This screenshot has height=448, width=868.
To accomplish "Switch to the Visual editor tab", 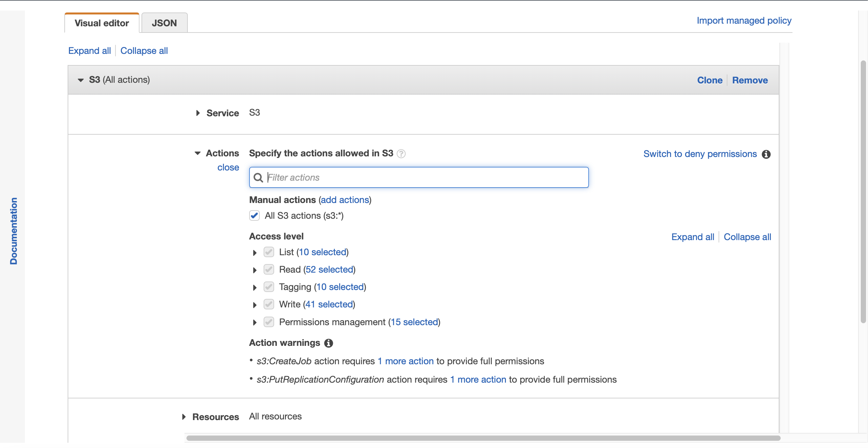I will coord(102,23).
